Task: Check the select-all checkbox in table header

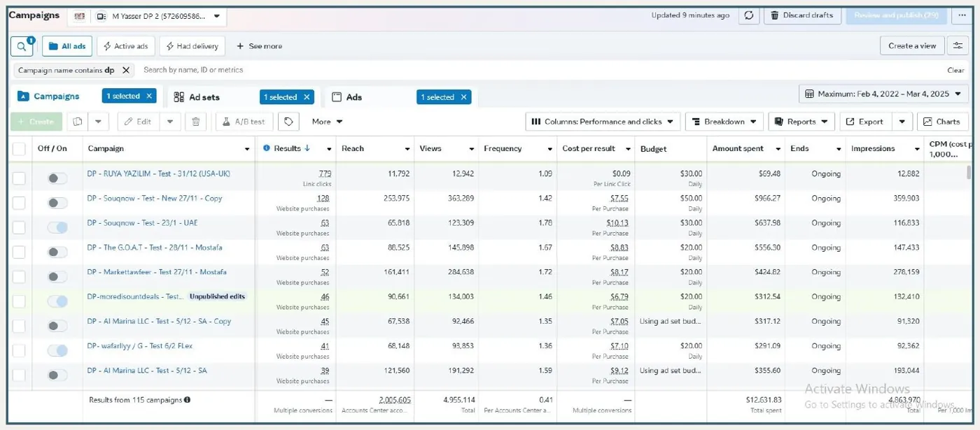Action: point(19,148)
